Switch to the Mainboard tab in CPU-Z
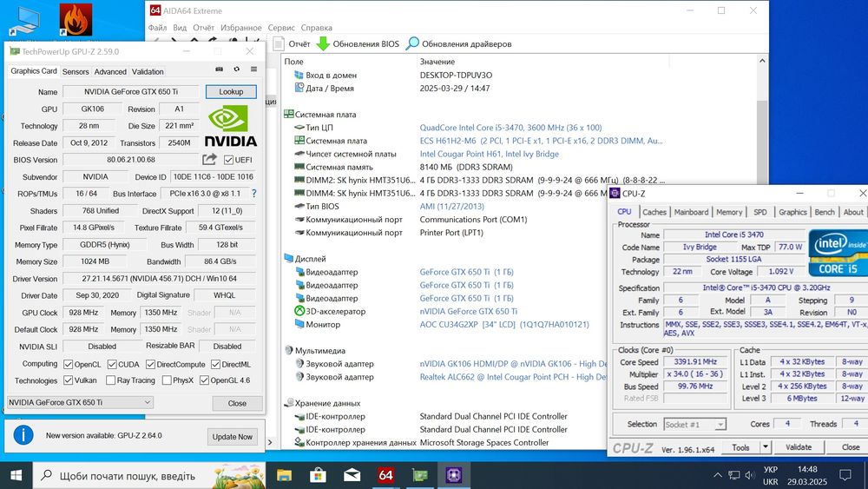This screenshot has width=868, height=489. pos(692,212)
